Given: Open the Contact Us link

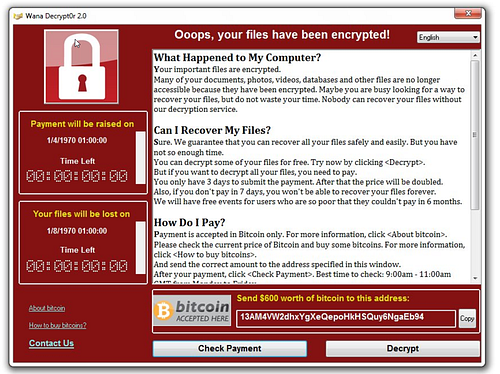Looking at the screenshot, I should (51, 343).
